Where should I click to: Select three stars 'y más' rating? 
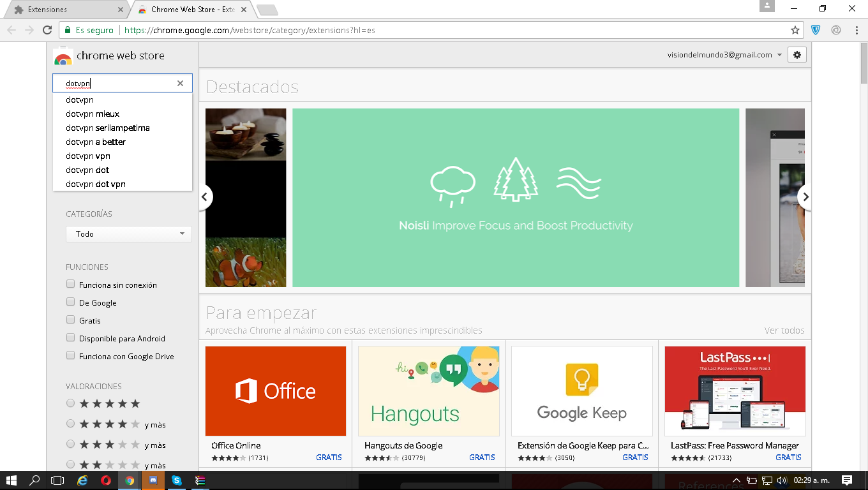click(x=71, y=444)
